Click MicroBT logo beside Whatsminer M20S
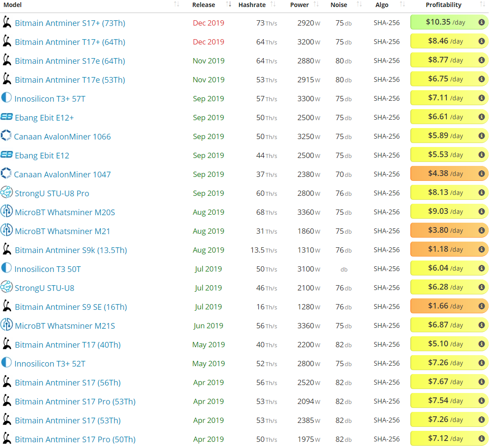The image size is (490, 448). tap(7, 212)
